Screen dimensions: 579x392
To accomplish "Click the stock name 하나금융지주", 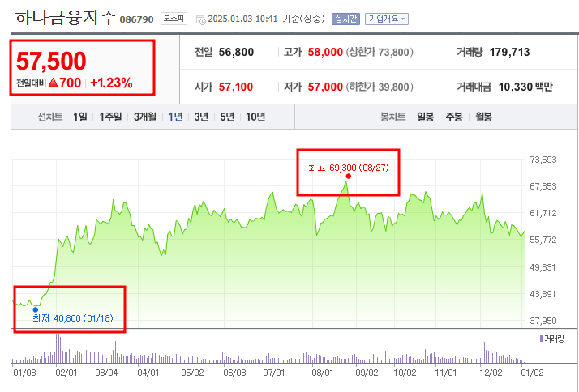I will click(x=66, y=17).
